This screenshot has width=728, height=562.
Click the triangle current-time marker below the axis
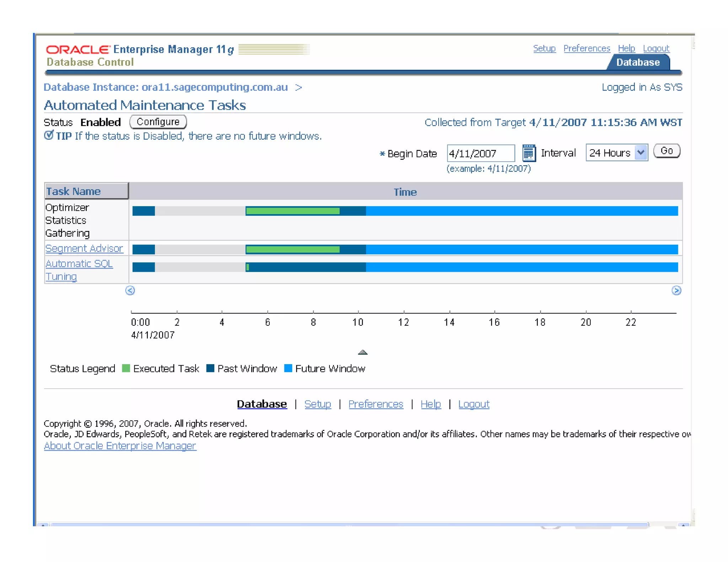click(x=363, y=352)
